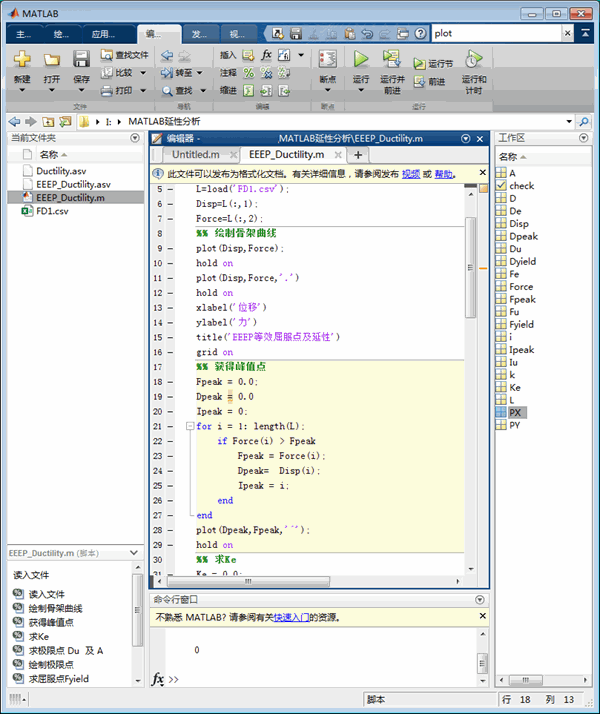Open the 视频 link in publish banner
The height and width of the screenshot is (714, 600).
coord(411,174)
